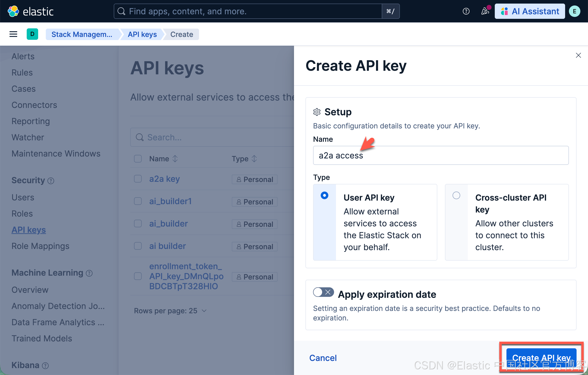This screenshot has height=375, width=588.
Task: Go to API keys breadcrumb
Action: [x=142, y=34]
